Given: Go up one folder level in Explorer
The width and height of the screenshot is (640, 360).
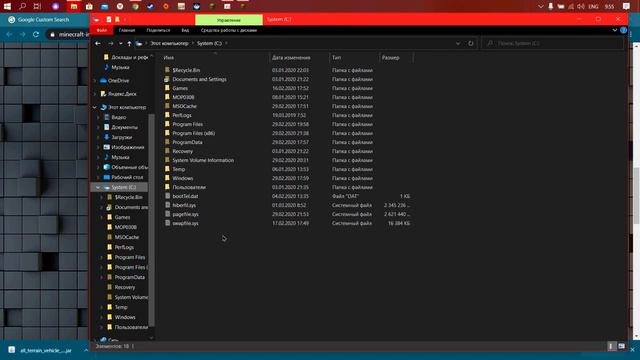Looking at the screenshot, I should tap(129, 43).
